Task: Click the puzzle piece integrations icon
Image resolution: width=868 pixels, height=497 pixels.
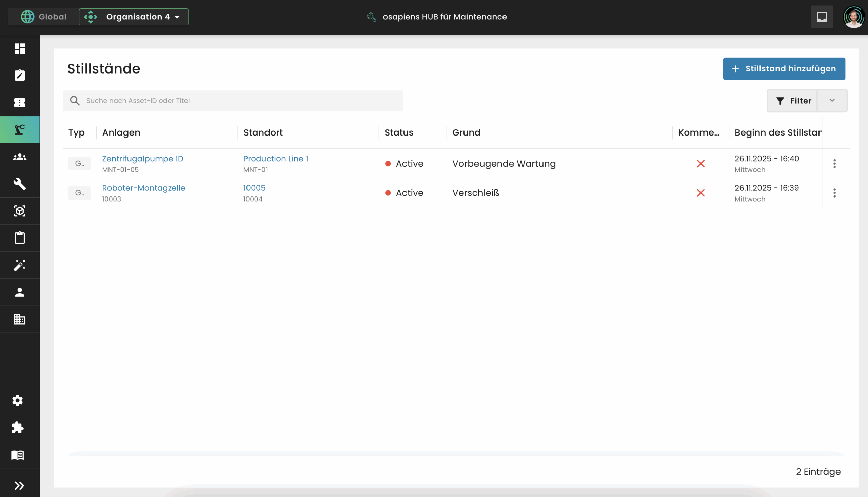Action: pyautogui.click(x=17, y=427)
